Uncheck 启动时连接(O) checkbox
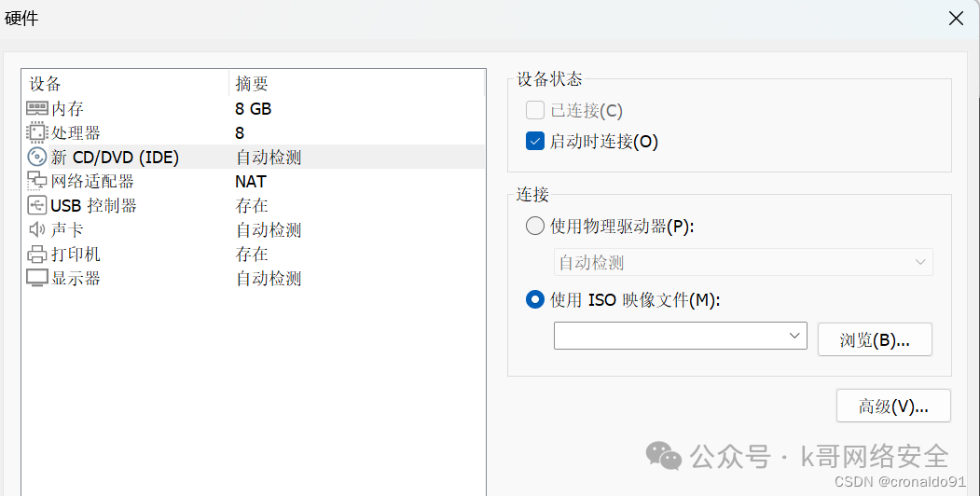The width and height of the screenshot is (980, 496). [x=535, y=142]
